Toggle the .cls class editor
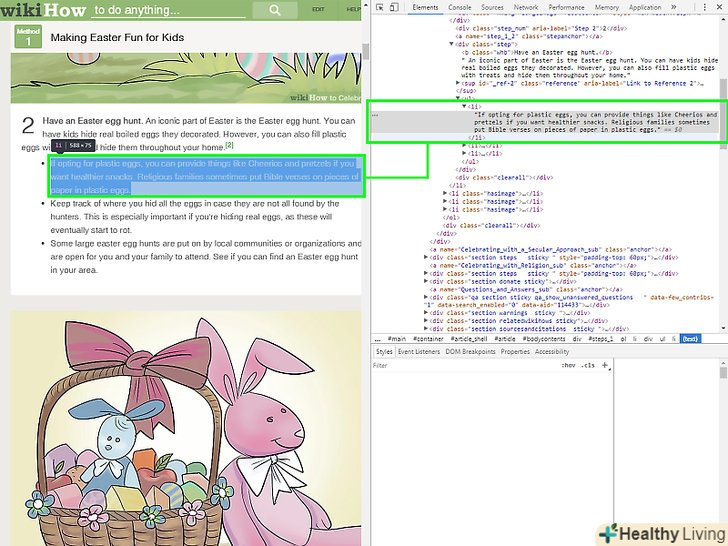728x546 pixels. click(588, 366)
